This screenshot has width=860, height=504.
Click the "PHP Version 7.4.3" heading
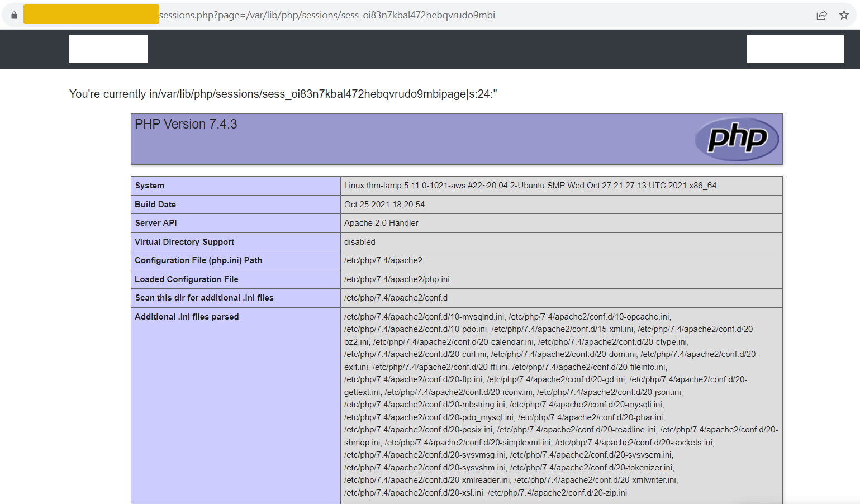[186, 124]
